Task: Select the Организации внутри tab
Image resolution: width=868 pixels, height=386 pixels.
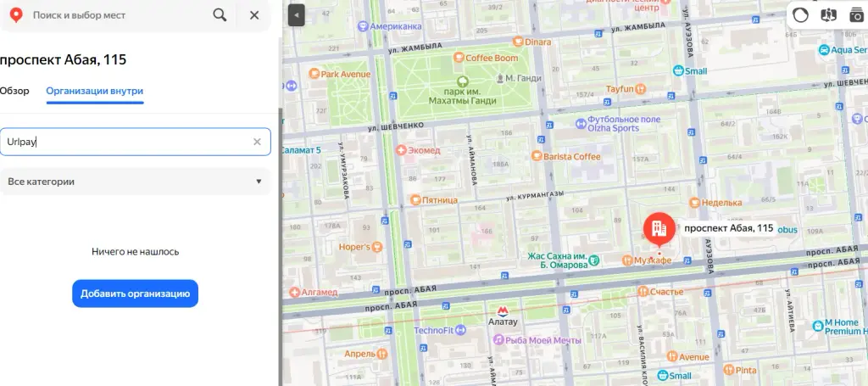Action: tap(95, 91)
